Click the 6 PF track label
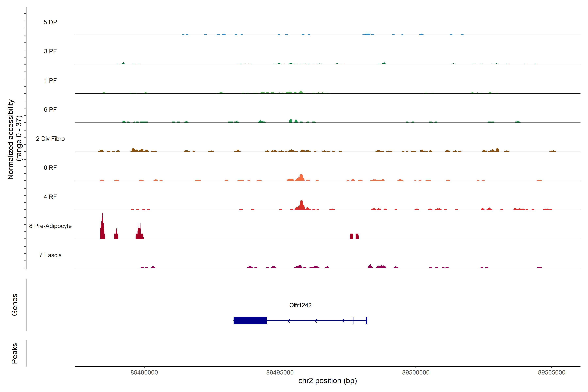The image size is (588, 392). pyautogui.click(x=50, y=109)
